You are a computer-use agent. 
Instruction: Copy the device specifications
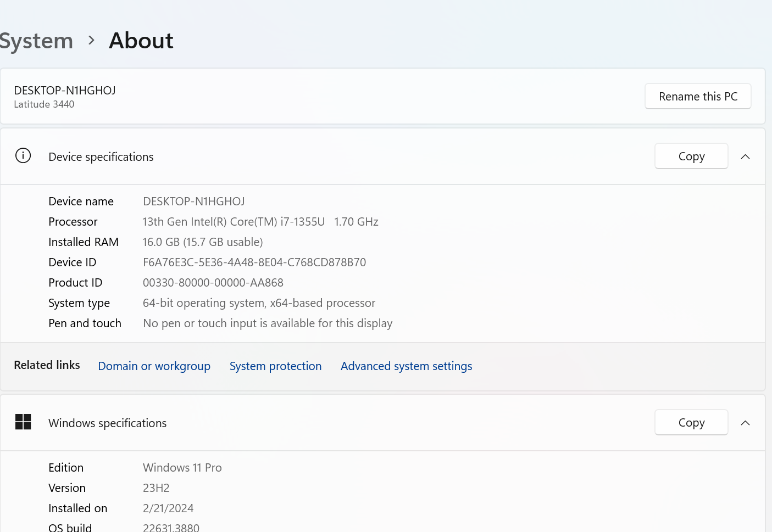691,156
